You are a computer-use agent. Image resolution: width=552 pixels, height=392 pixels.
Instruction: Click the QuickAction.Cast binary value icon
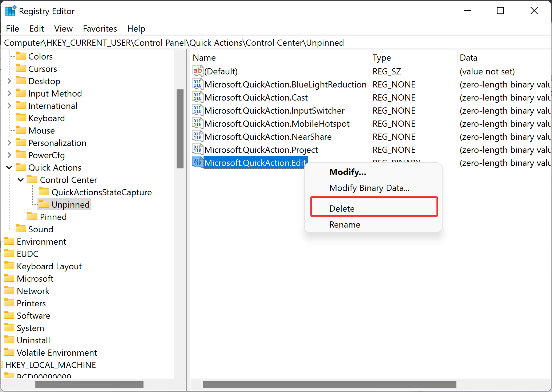198,97
